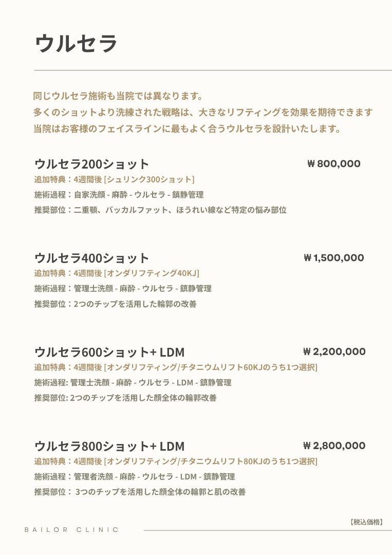This screenshot has height=555, width=392.
Task: Click the ₩1,500,000 price
Action: [333, 258]
